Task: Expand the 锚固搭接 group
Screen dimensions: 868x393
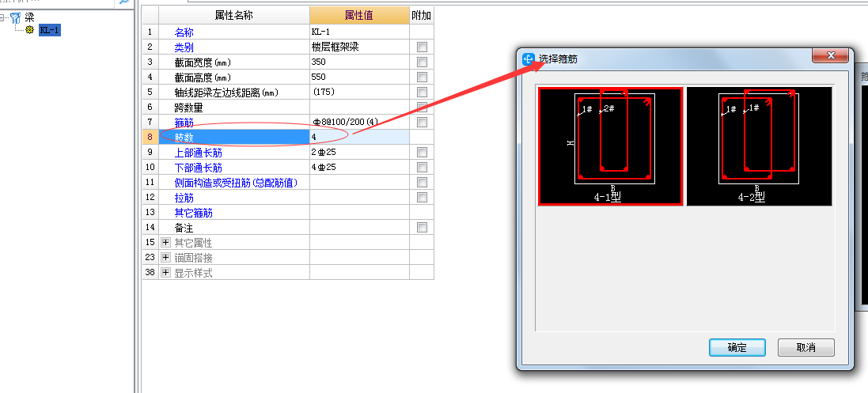Action: pos(165,258)
